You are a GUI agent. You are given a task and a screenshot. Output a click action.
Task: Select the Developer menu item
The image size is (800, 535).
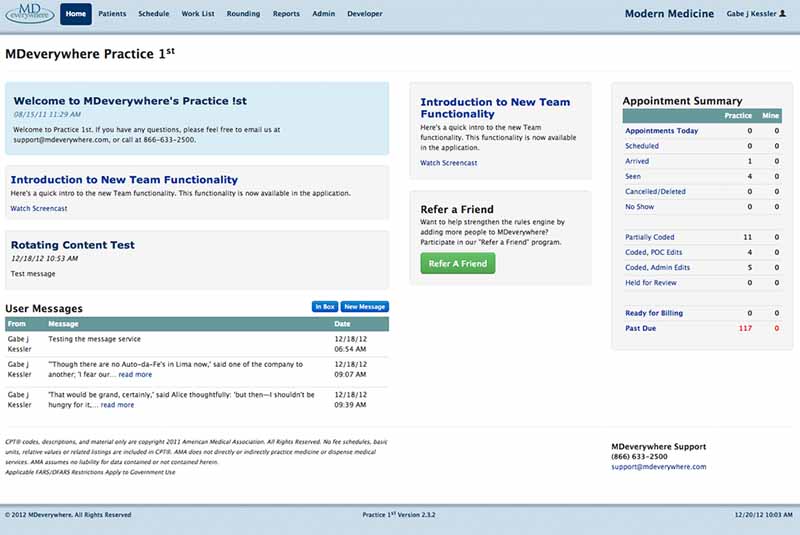tap(365, 14)
